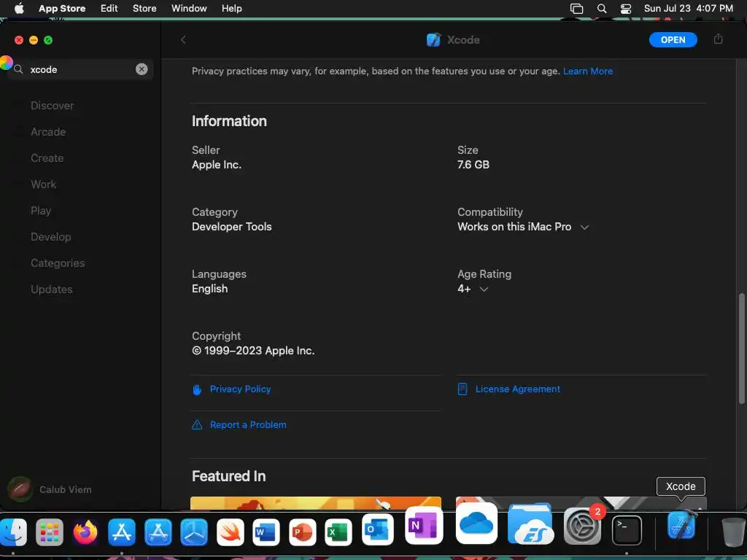This screenshot has height=560, width=747.
Task: Open Microsoft Excel from the Dock
Action: [x=338, y=532]
